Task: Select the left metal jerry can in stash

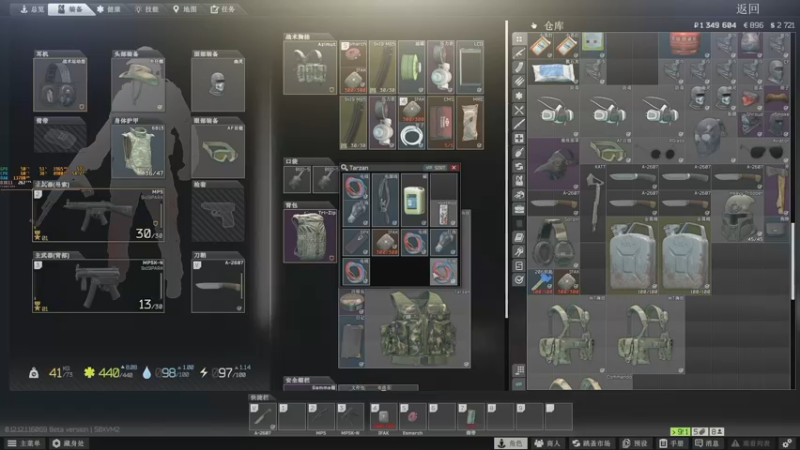Action: [x=633, y=256]
